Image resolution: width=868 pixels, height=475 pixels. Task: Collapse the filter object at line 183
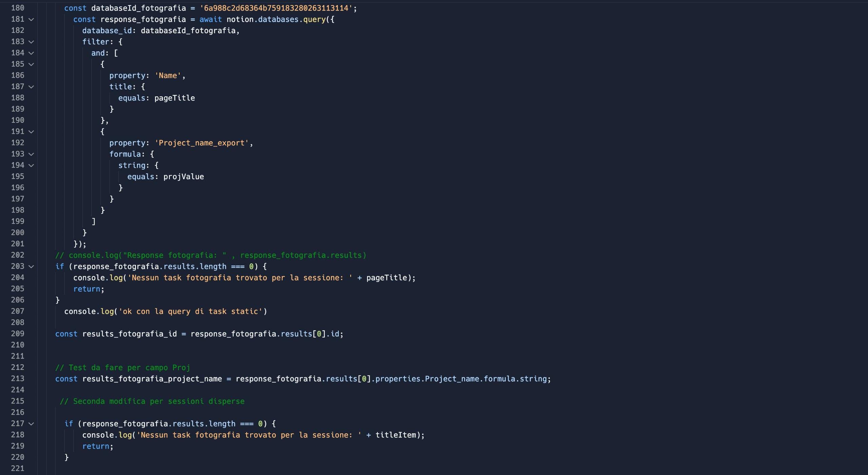click(x=31, y=42)
